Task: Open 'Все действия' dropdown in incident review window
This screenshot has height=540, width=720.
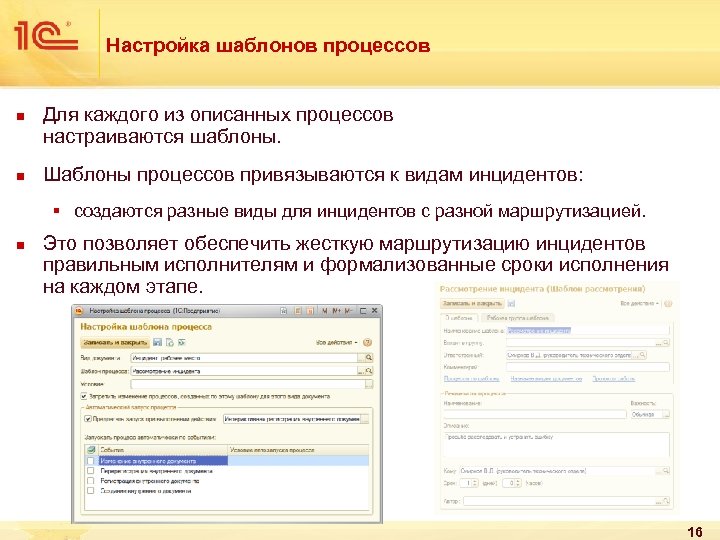Action: (640, 304)
